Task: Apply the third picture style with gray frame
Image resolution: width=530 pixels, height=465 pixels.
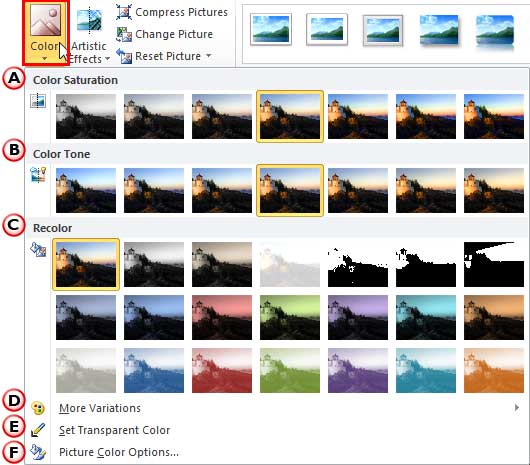Action: (383, 30)
